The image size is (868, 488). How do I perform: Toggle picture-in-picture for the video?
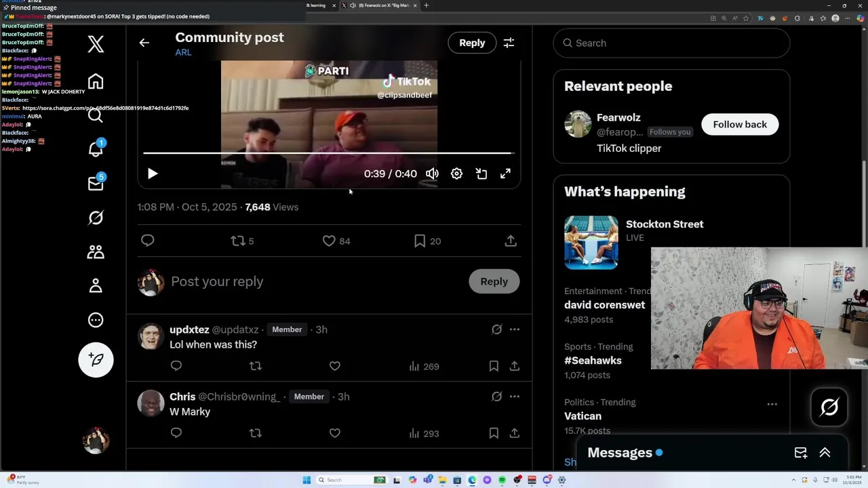tap(481, 174)
